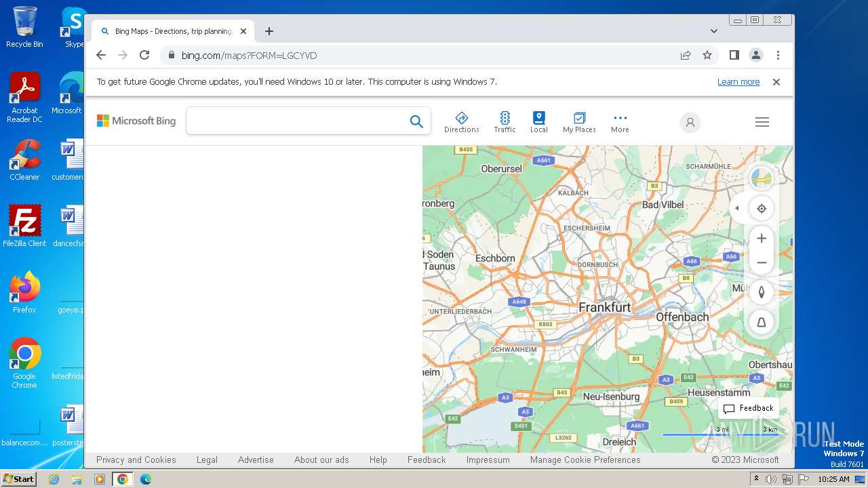
Task: Click the taskbar clock showing 10:25 AM
Action: click(833, 479)
